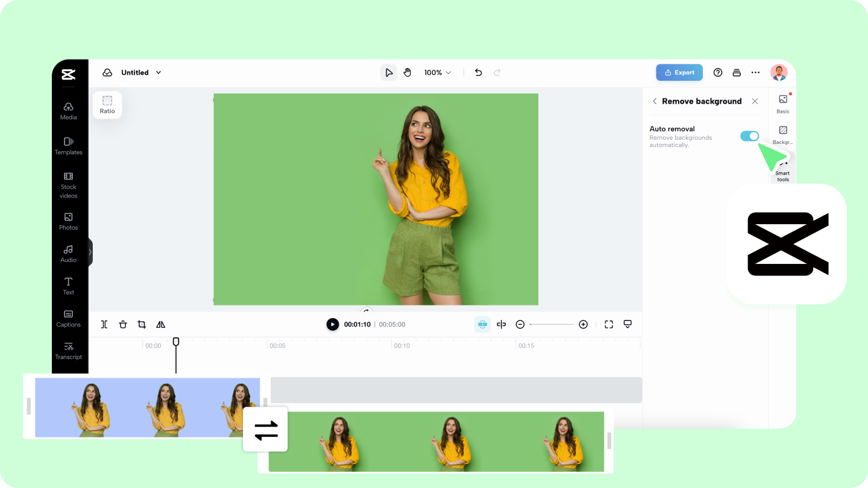Switch to the Smart tools tab

coord(783,172)
